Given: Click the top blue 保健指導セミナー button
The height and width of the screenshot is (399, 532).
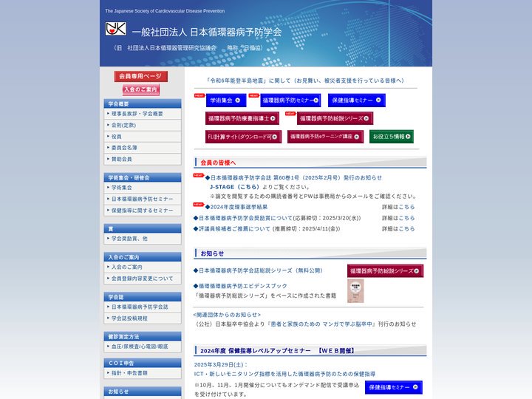Looking at the screenshot, I should pyautogui.click(x=357, y=100).
